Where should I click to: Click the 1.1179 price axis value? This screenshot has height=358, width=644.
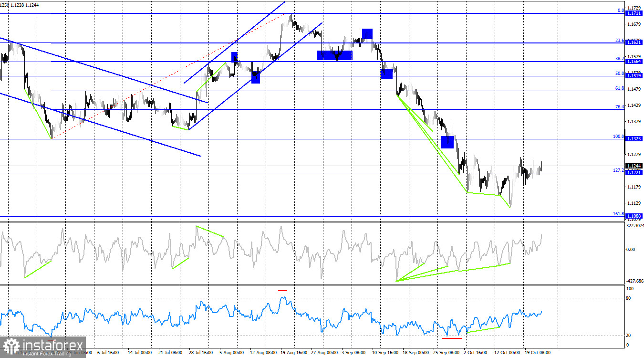[634, 187]
